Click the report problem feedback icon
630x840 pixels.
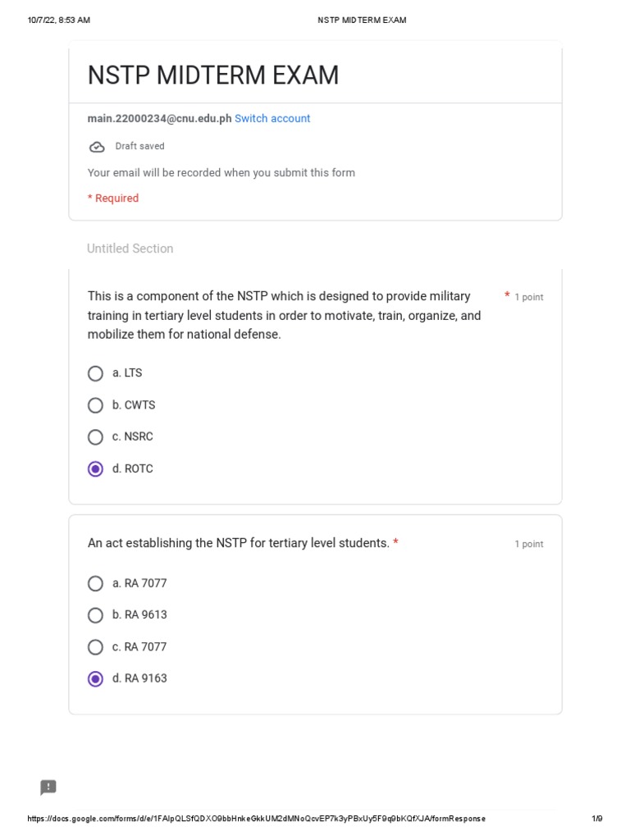[48, 787]
